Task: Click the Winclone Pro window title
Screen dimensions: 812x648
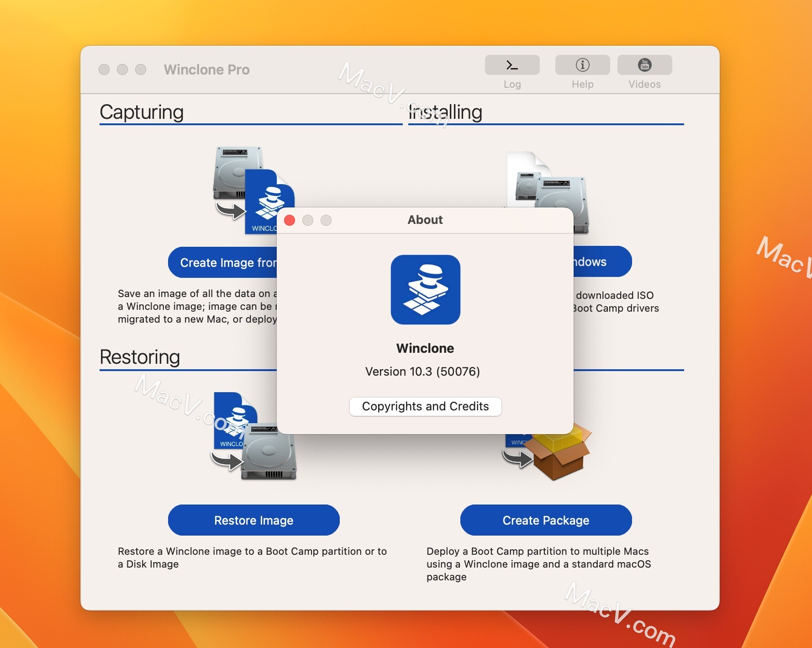Action: tap(206, 69)
